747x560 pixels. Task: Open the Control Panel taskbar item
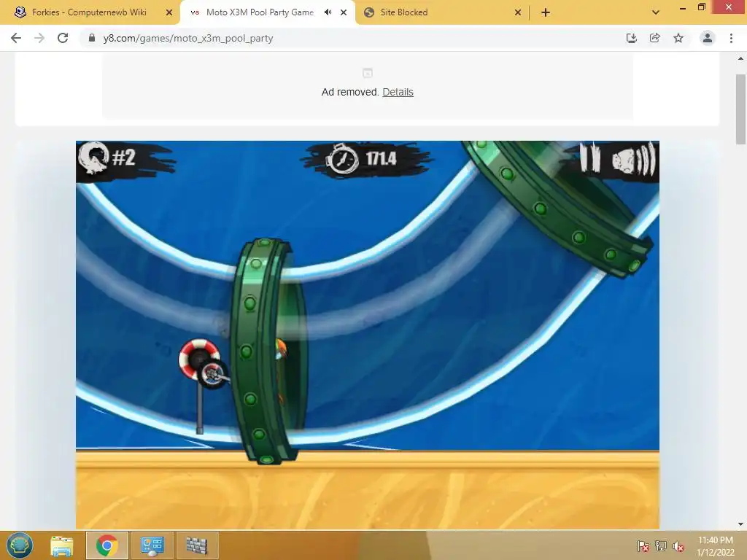(152, 545)
